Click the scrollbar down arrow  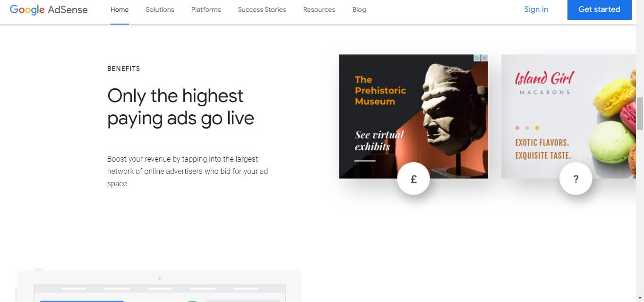(x=640, y=298)
